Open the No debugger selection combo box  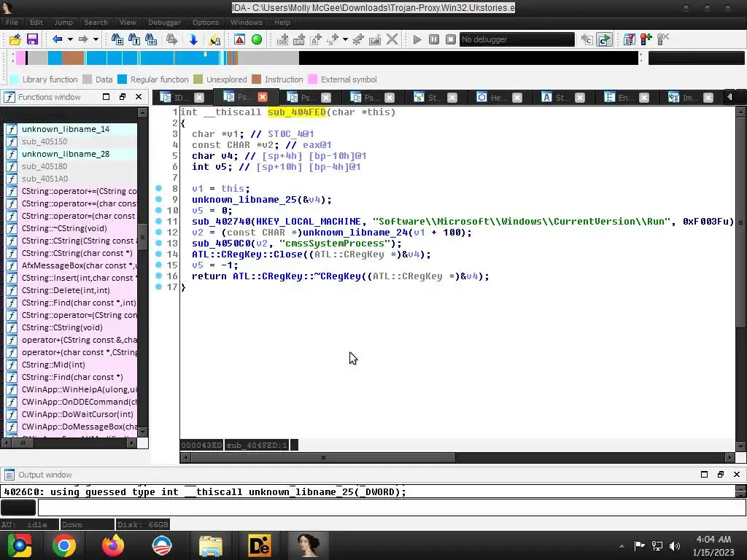pyautogui.click(x=517, y=39)
